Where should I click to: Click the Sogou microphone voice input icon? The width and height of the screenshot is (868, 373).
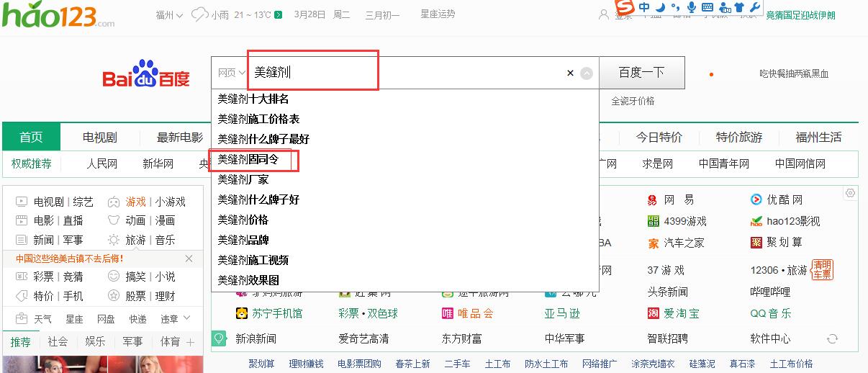tap(692, 7)
